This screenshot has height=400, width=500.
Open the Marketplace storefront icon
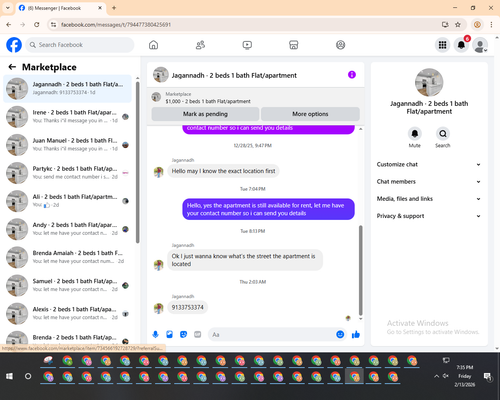point(294,45)
